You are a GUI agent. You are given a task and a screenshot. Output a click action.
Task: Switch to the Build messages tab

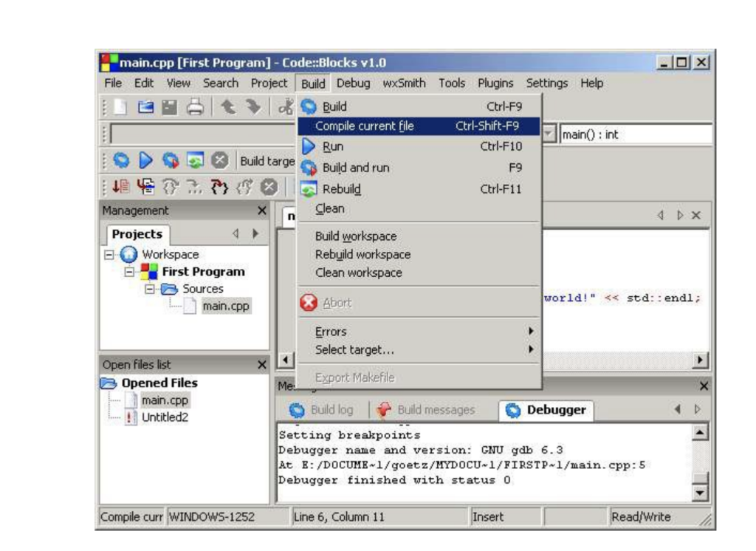click(426, 409)
